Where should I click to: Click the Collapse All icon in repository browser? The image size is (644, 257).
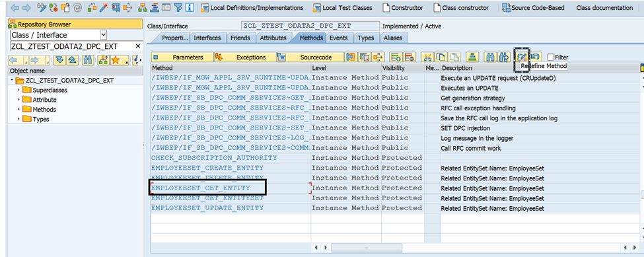(x=71, y=60)
